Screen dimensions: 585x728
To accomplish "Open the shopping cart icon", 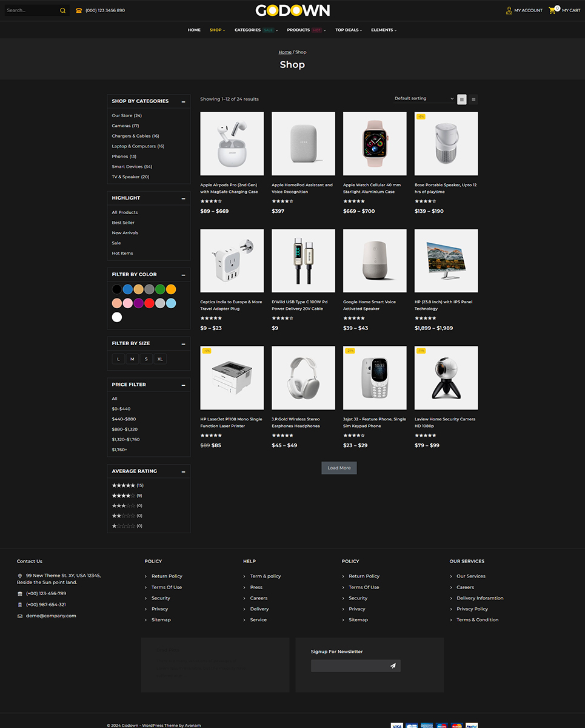I will pyautogui.click(x=552, y=10).
